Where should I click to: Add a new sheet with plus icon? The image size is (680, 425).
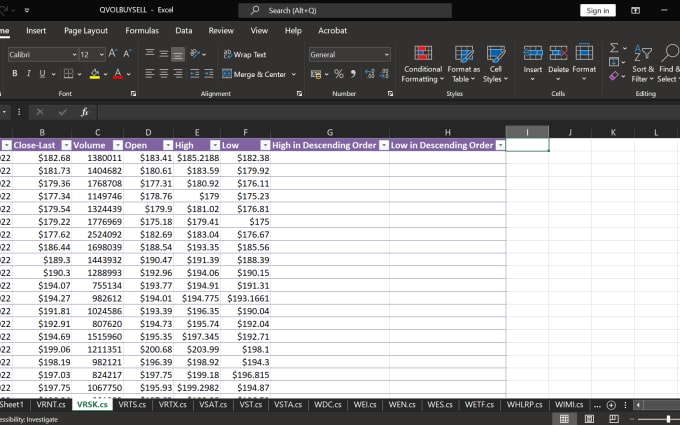click(611, 405)
